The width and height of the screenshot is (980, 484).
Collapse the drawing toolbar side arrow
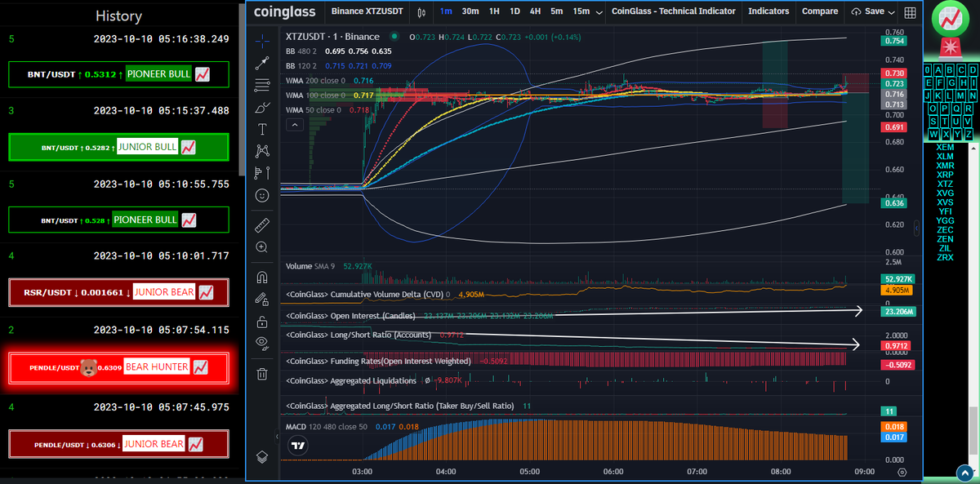[x=277, y=437]
